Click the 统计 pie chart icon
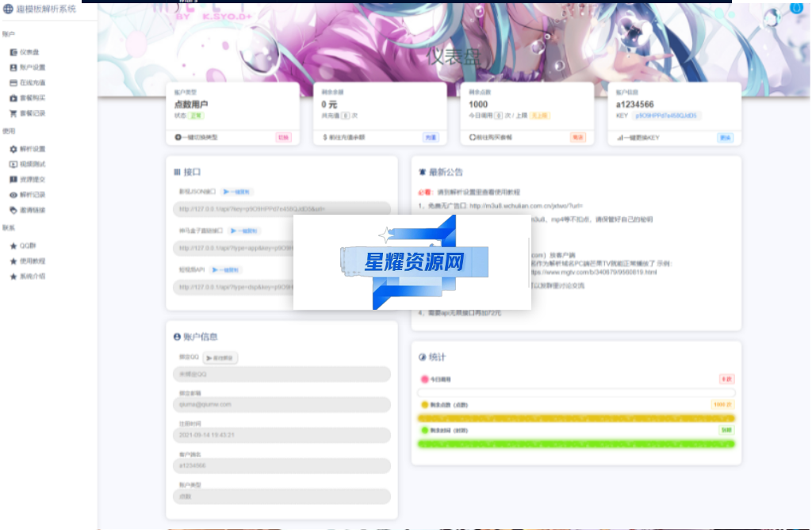This screenshot has width=812, height=530. point(422,357)
